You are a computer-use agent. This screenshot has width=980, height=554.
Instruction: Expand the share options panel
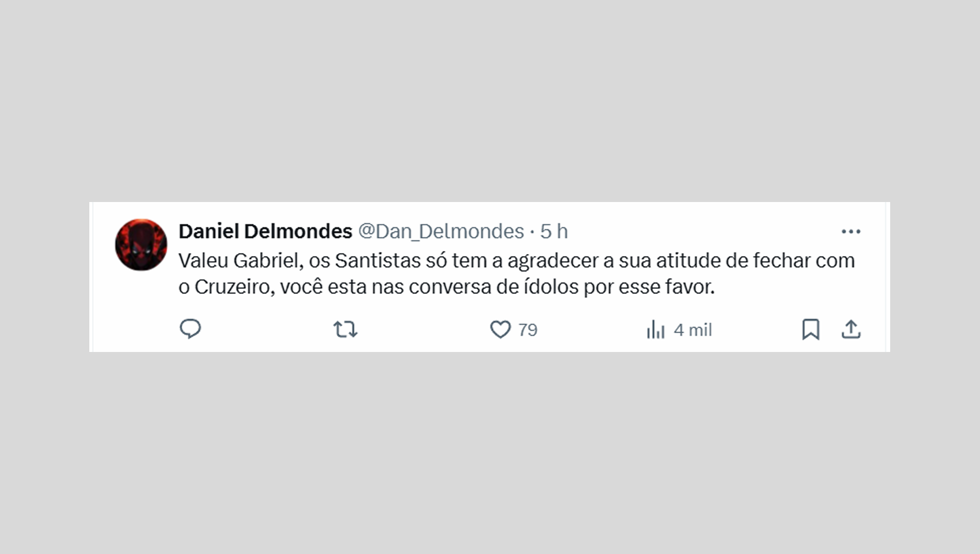[851, 330]
